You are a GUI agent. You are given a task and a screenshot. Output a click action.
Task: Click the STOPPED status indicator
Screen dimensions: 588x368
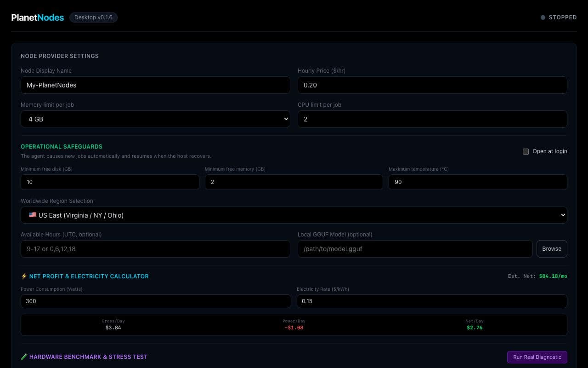(x=559, y=17)
